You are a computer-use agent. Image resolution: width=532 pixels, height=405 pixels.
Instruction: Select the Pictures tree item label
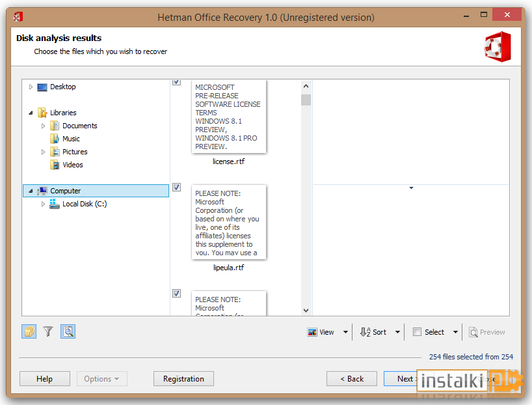75,152
